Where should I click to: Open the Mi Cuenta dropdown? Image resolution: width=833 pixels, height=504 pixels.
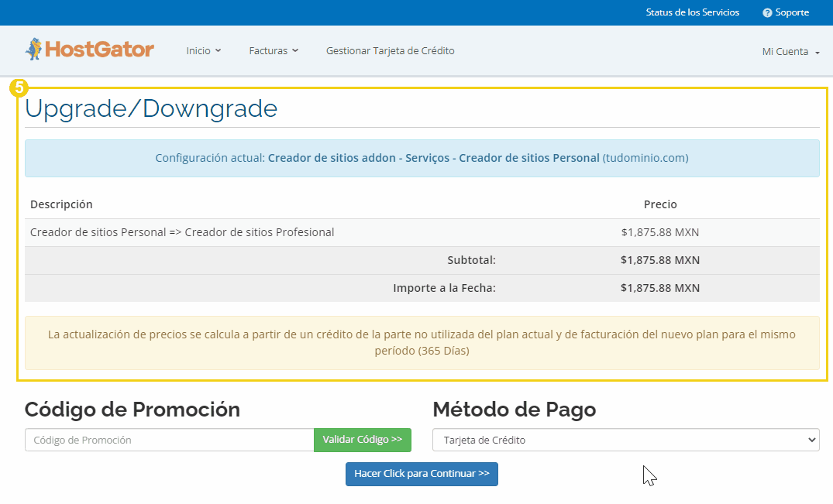pyautogui.click(x=791, y=51)
